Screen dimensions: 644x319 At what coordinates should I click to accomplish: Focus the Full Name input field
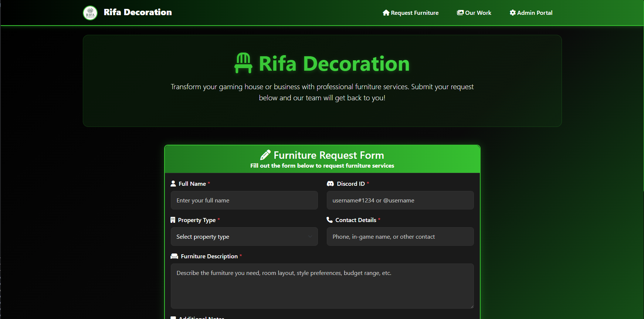244,200
